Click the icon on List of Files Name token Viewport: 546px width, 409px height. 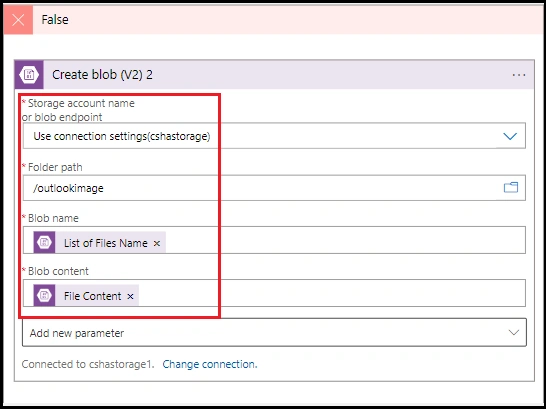pos(44,242)
